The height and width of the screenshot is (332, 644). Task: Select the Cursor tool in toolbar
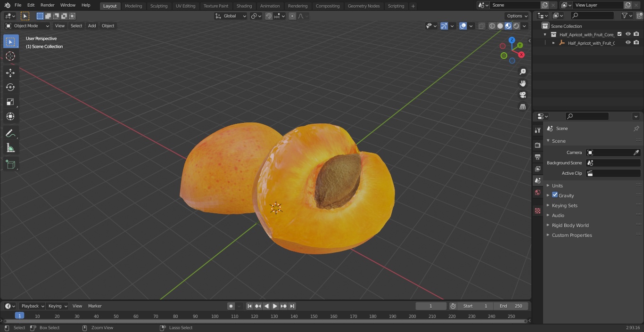tap(10, 56)
